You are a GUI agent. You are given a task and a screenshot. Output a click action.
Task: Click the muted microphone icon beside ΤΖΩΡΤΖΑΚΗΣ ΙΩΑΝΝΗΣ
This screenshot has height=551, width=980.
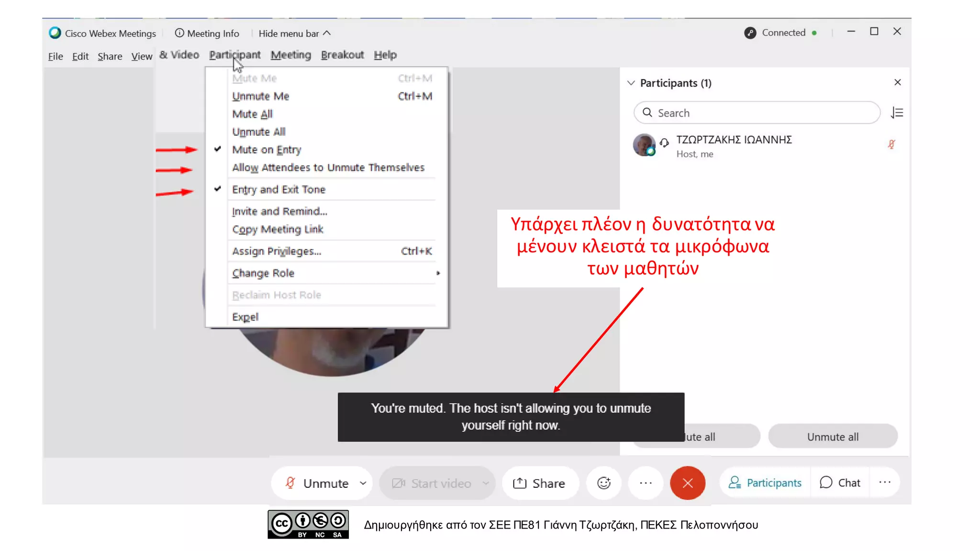(891, 144)
